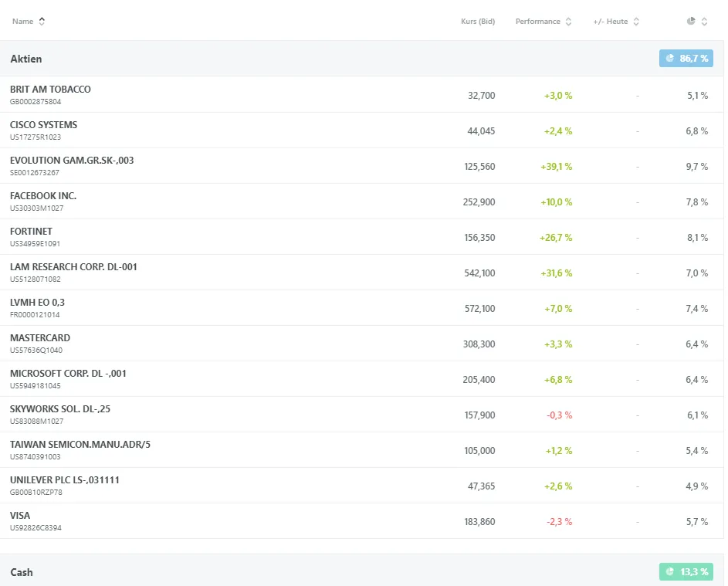The image size is (728, 586).
Task: Click Taiwan Semicon price 105,000
Action: 479,451
